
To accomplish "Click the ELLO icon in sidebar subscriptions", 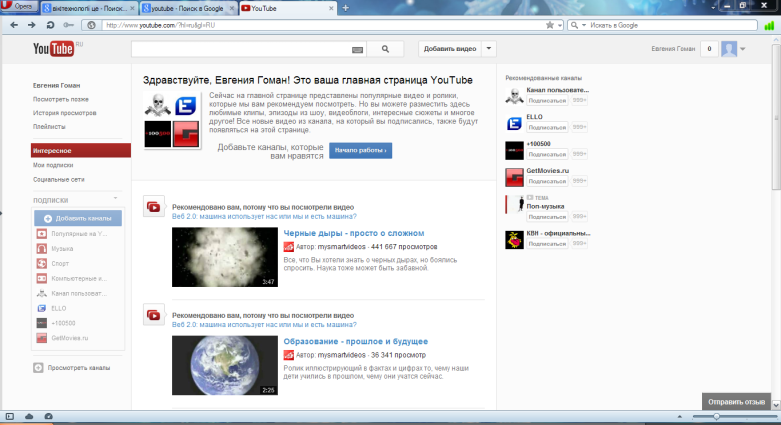I will coord(42,308).
